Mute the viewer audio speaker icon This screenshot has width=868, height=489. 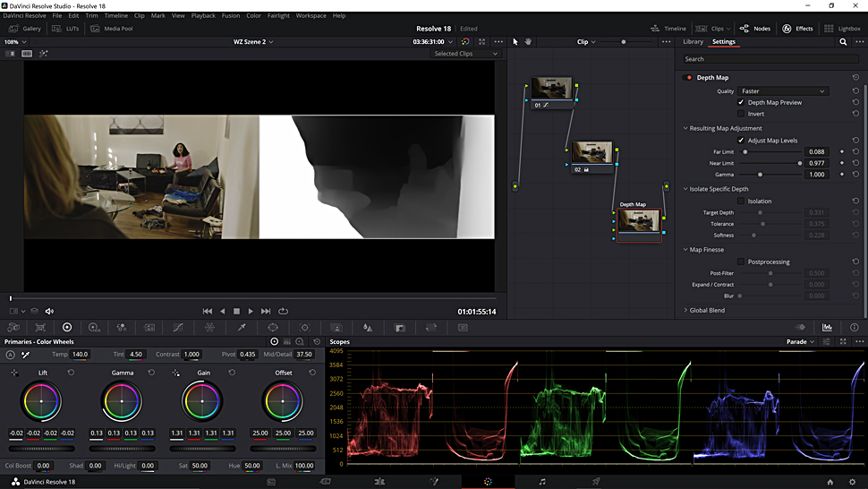pyautogui.click(x=49, y=312)
